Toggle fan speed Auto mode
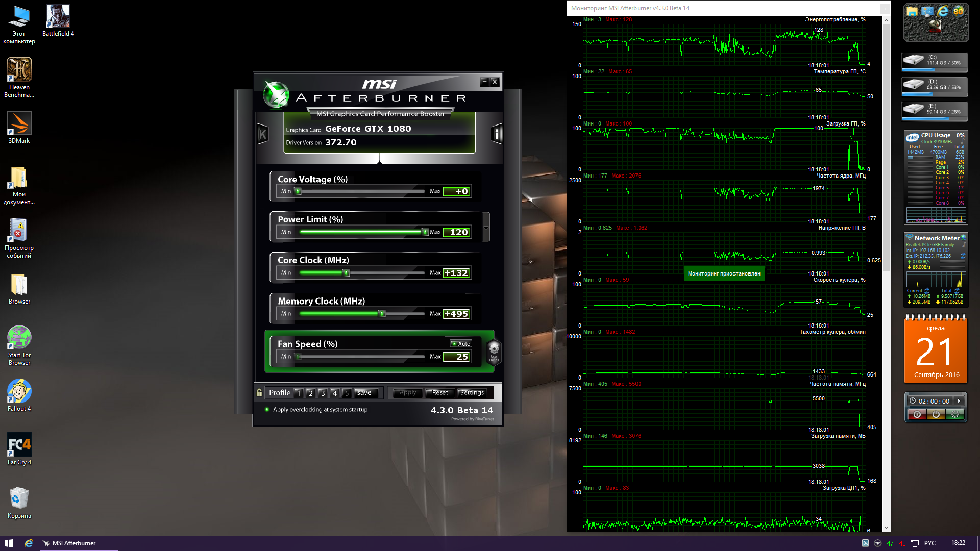 tap(461, 344)
